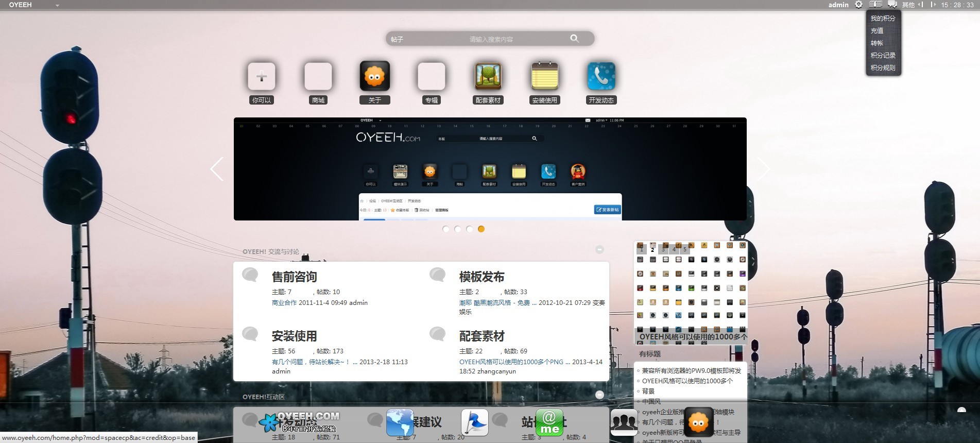
Task: Click the top-bar right bracket arrow icon
Action: [933, 5]
